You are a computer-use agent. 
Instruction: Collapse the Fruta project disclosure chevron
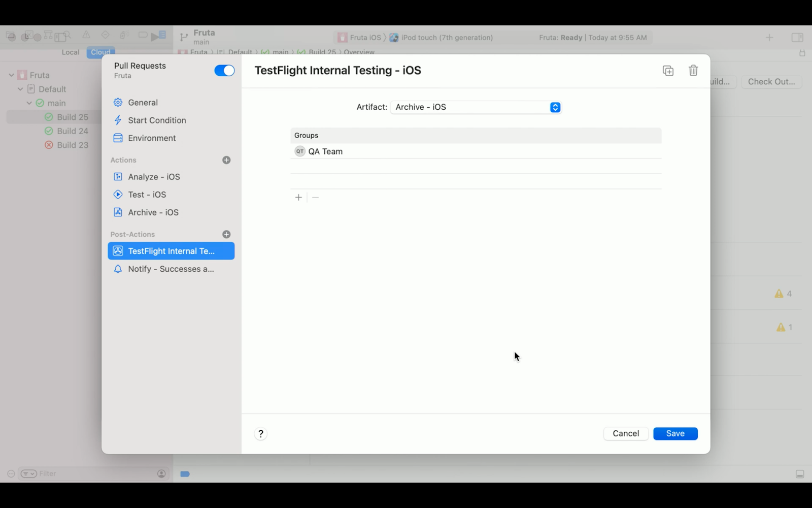click(x=11, y=75)
